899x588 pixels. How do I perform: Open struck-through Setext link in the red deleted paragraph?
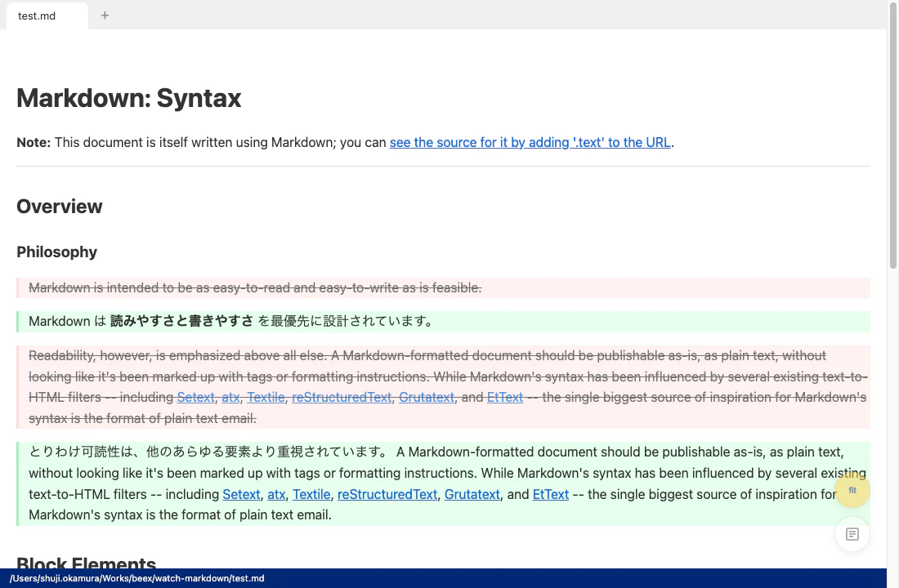195,397
